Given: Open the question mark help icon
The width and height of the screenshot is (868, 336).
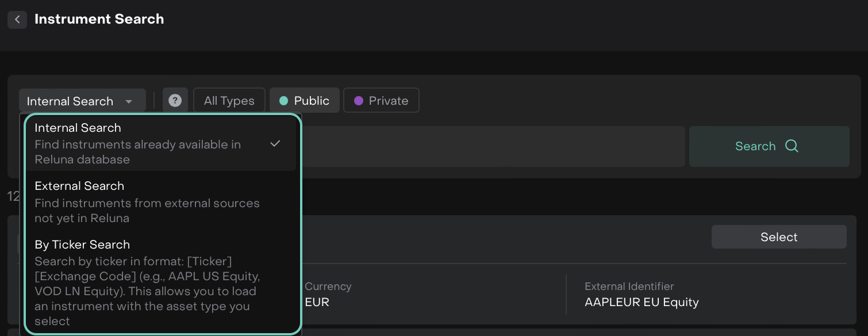Looking at the screenshot, I should [175, 101].
